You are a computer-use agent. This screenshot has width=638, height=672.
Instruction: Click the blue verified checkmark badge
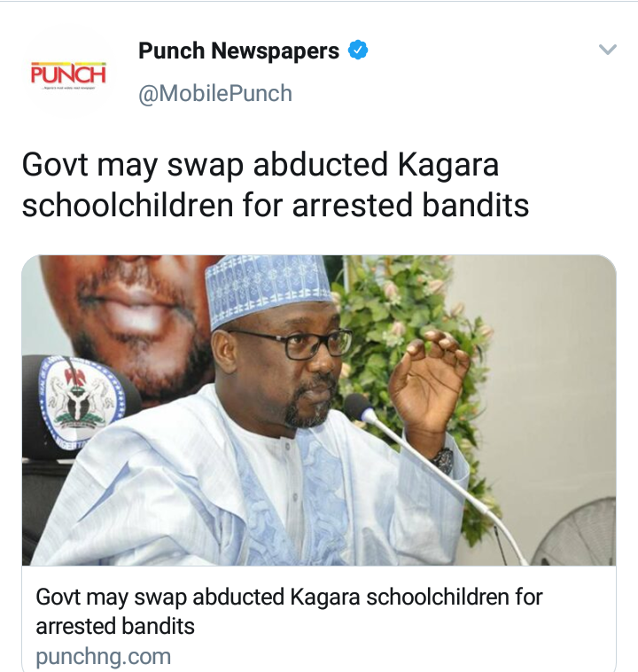pyautogui.click(x=358, y=51)
